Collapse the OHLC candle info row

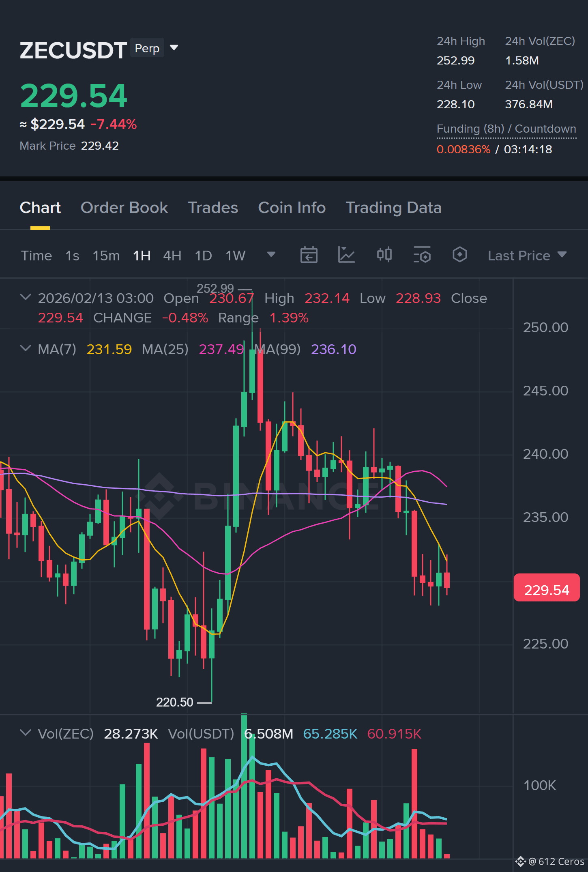[x=26, y=297]
